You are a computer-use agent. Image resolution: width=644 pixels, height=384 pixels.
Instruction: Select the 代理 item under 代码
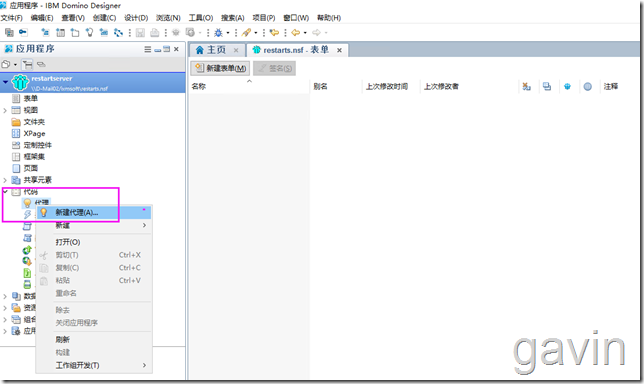(42, 202)
